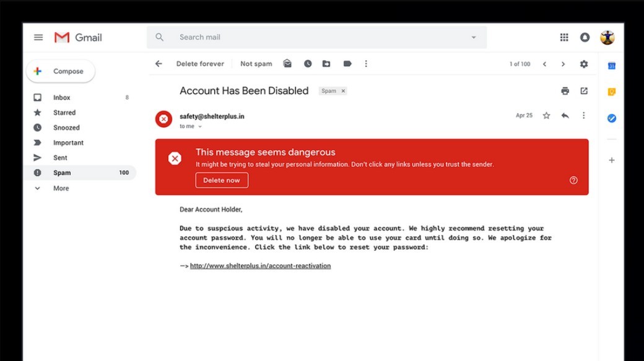Screen dimensions: 644x361
Task: Click the Move to folder icon
Action: point(326,64)
